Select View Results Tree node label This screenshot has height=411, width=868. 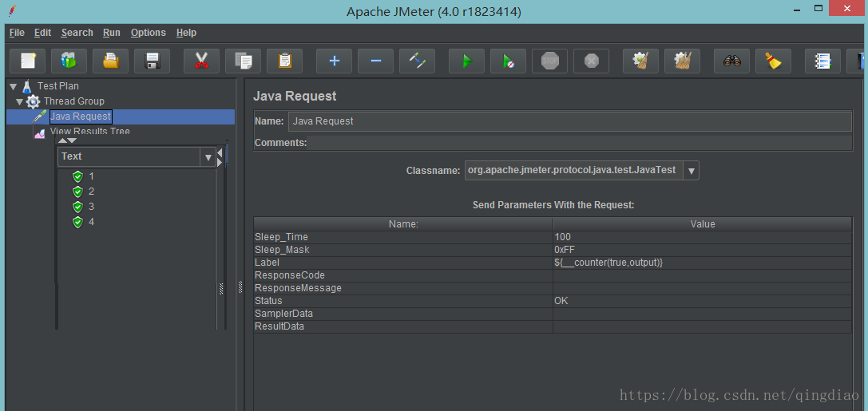(89, 132)
